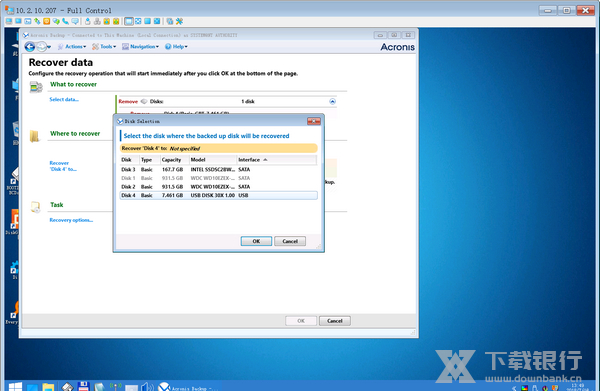The height and width of the screenshot is (391, 600).
Task: Click the stretch view arrows icon
Action: 138,21
